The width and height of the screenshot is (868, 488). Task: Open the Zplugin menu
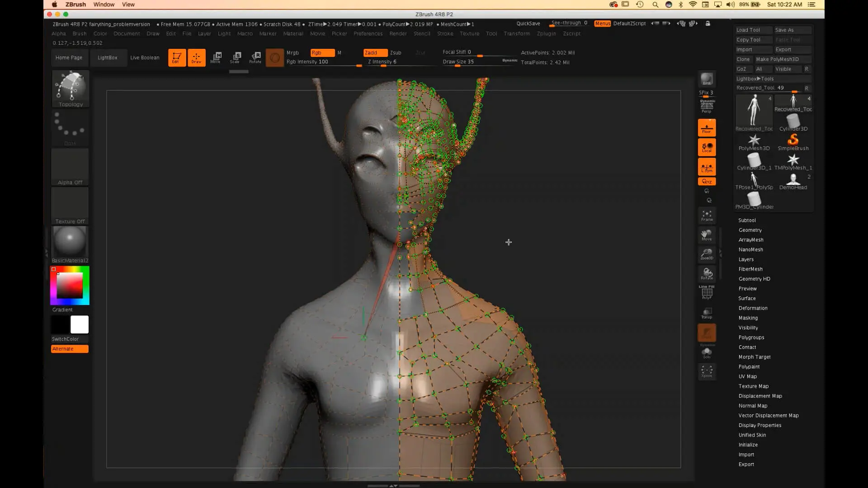(546, 34)
